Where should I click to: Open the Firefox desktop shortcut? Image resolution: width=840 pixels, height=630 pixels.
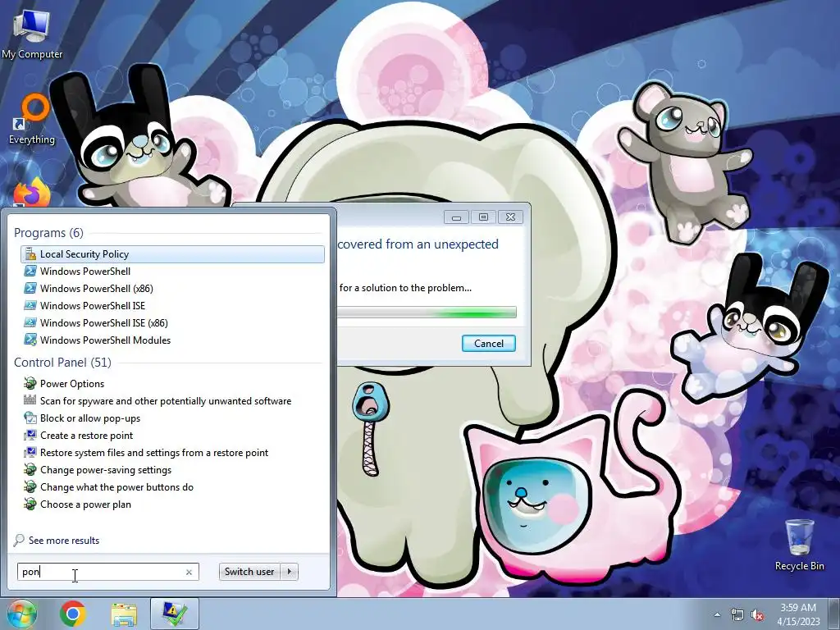coord(32,193)
